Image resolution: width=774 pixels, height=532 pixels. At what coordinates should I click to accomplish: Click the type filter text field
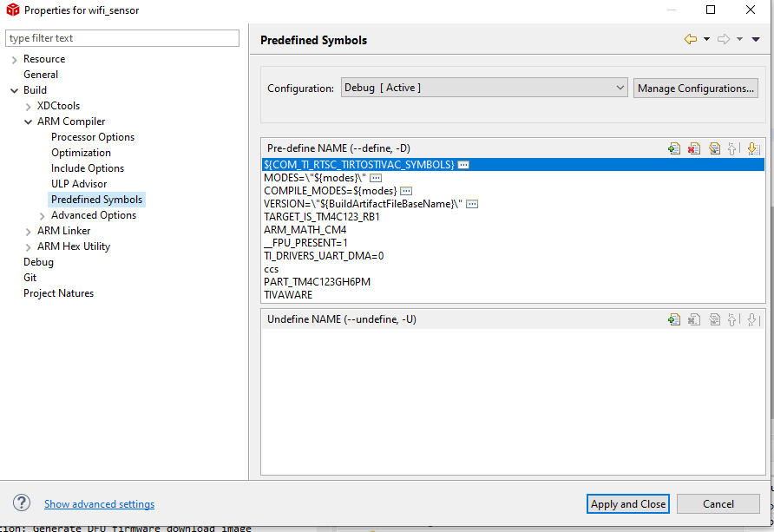point(122,38)
